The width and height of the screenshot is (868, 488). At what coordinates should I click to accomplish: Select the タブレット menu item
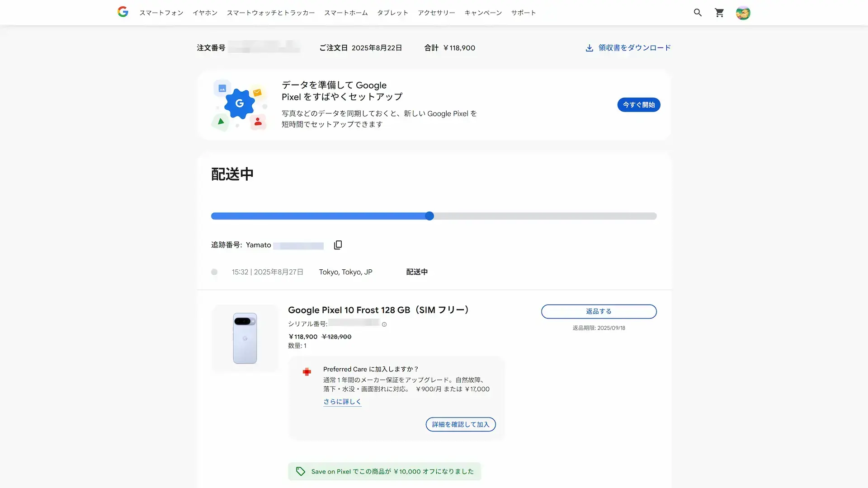(x=392, y=13)
